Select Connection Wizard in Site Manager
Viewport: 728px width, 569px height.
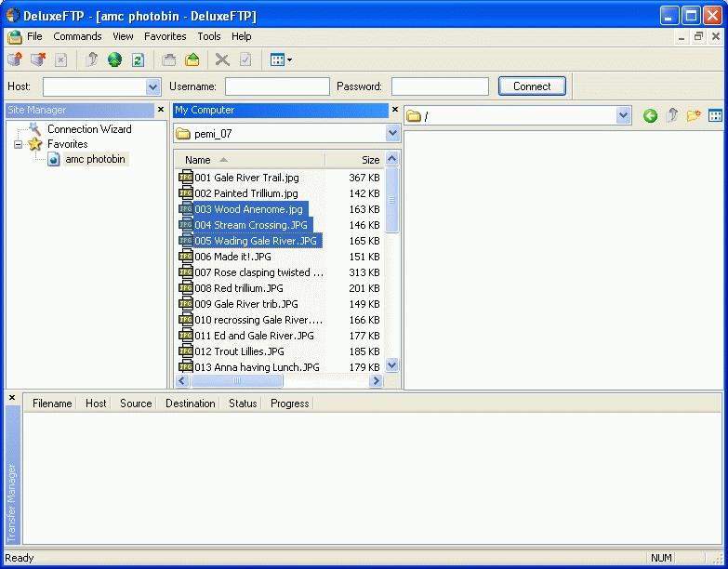[89, 129]
